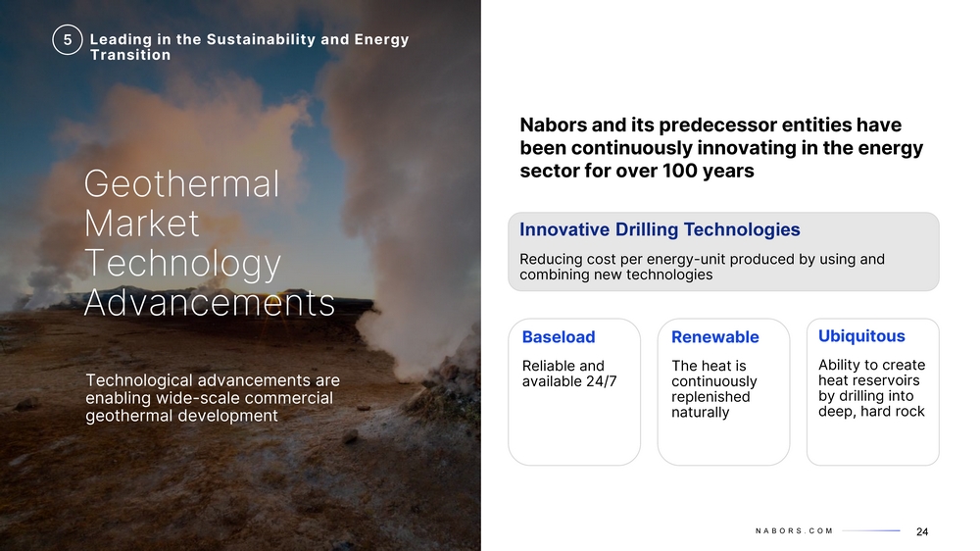Open the Baseload card heading
Image resolution: width=980 pixels, height=551 pixels.
559,337
